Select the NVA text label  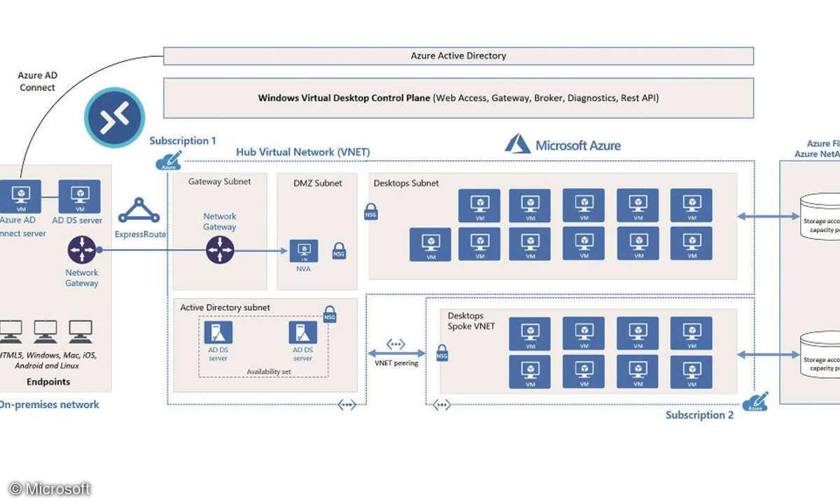(304, 269)
